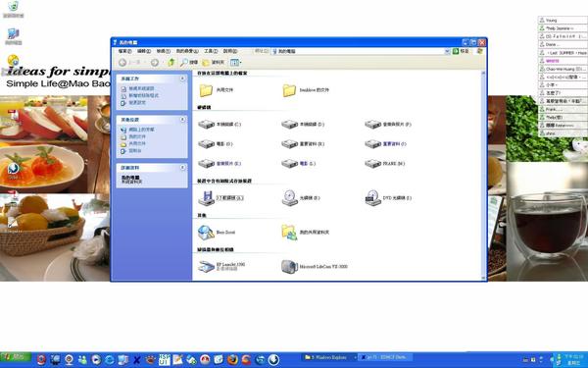The width and height of the screenshot is (588, 368).
Task: Click the Forward arrow in Explorer toolbar
Action: pos(155,63)
